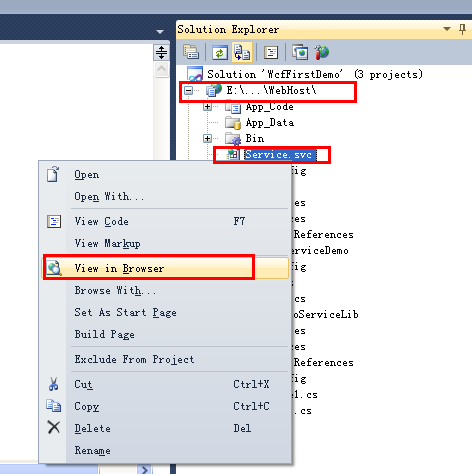Open the Solution Explorer window position dropdown

coord(447,29)
